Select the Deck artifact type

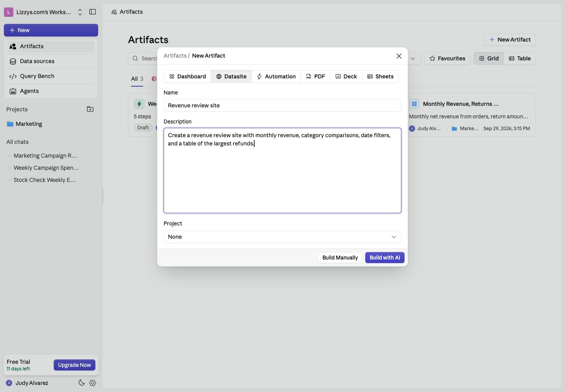click(346, 76)
